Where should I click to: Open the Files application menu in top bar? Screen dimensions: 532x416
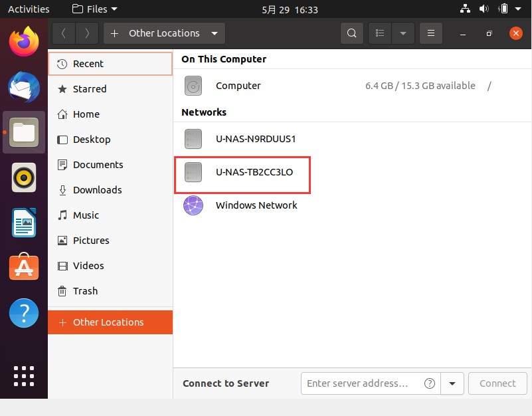click(94, 9)
